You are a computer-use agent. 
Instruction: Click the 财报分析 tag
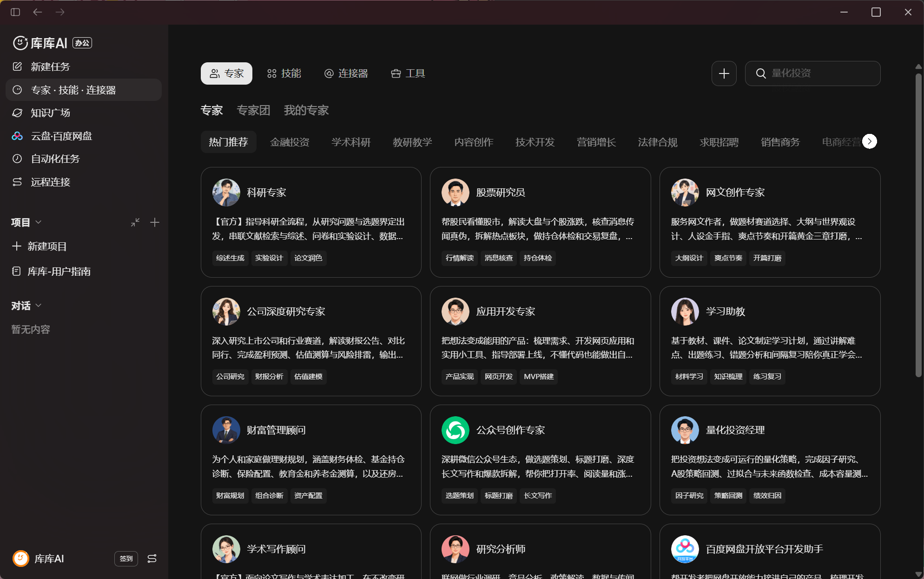tap(269, 377)
